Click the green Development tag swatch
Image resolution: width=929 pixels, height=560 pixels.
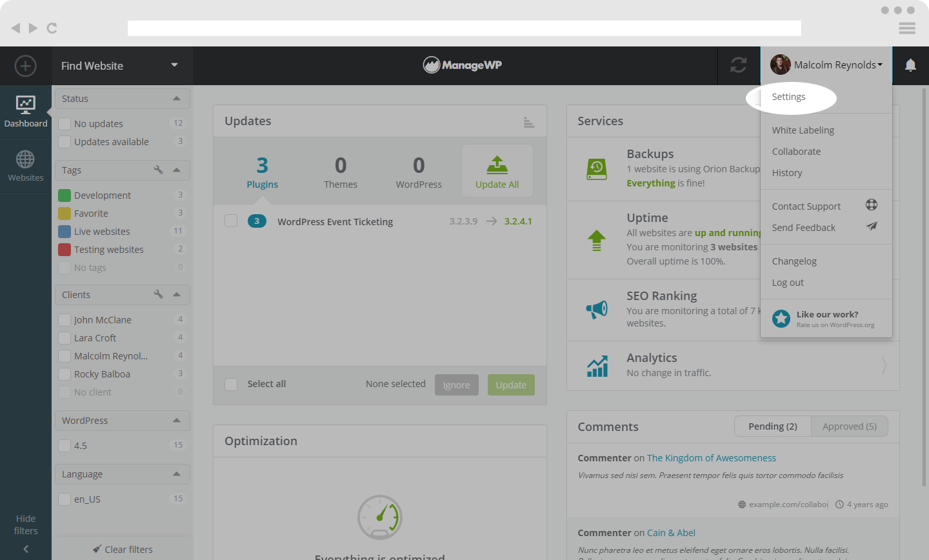(65, 195)
